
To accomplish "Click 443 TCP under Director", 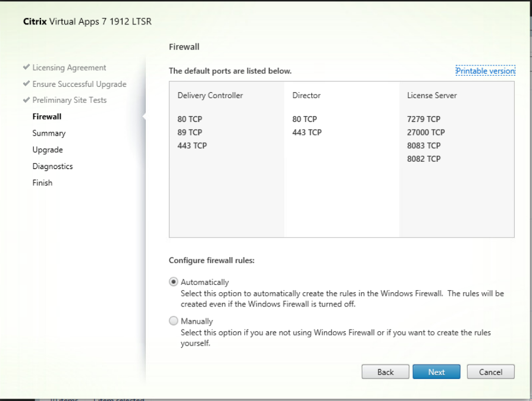I will 307,132.
